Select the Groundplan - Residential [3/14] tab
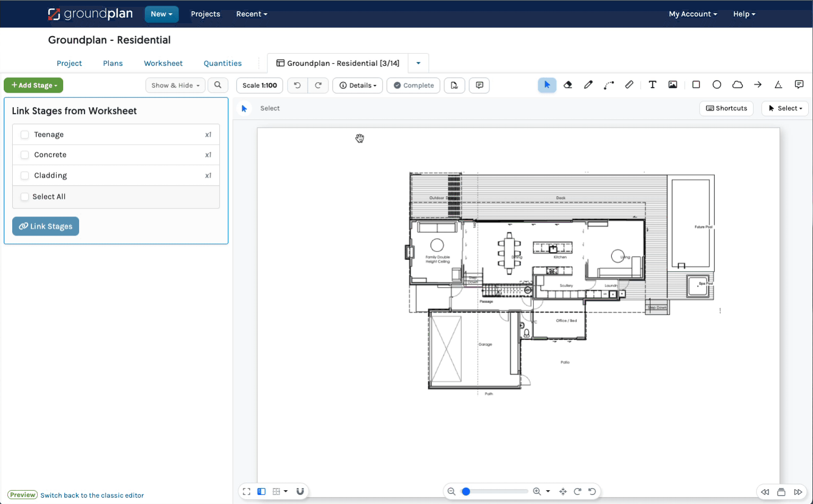This screenshot has width=813, height=504. 338,63
